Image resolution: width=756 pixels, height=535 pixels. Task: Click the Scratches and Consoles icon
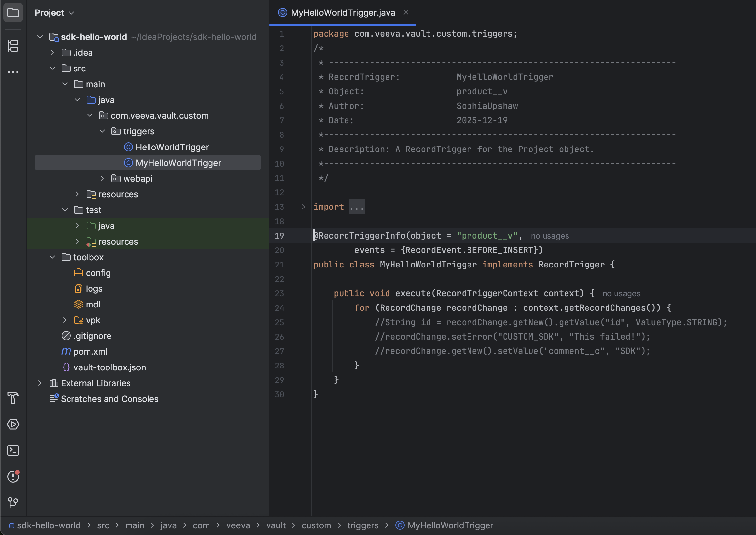pyautogui.click(x=54, y=398)
